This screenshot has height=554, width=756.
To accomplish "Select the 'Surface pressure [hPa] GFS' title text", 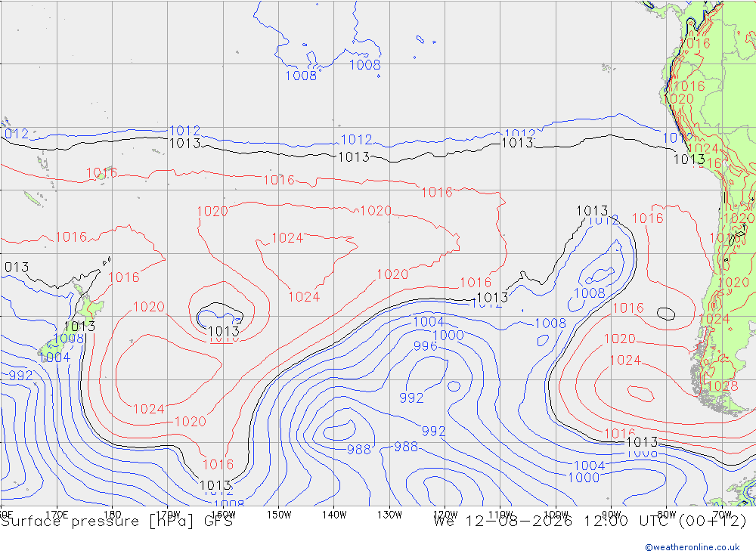I will click(116, 522).
